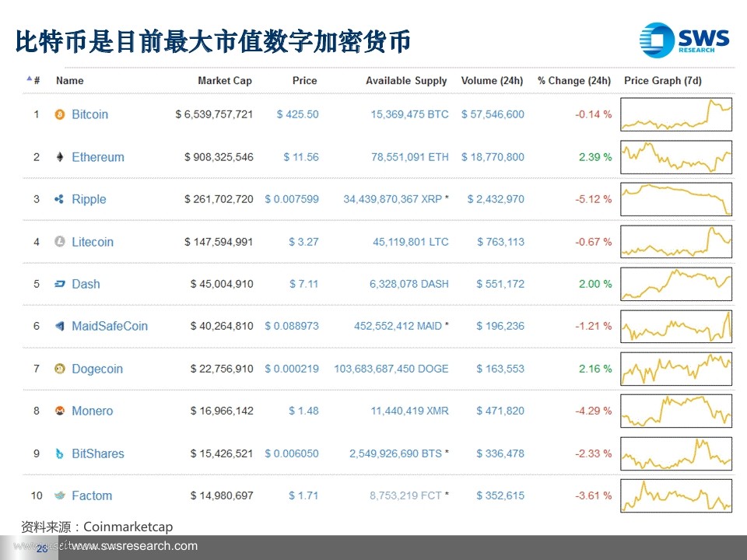Click Bitcoin supply 15,369,475 BTC
This screenshot has width=747, height=560.
click(410, 114)
